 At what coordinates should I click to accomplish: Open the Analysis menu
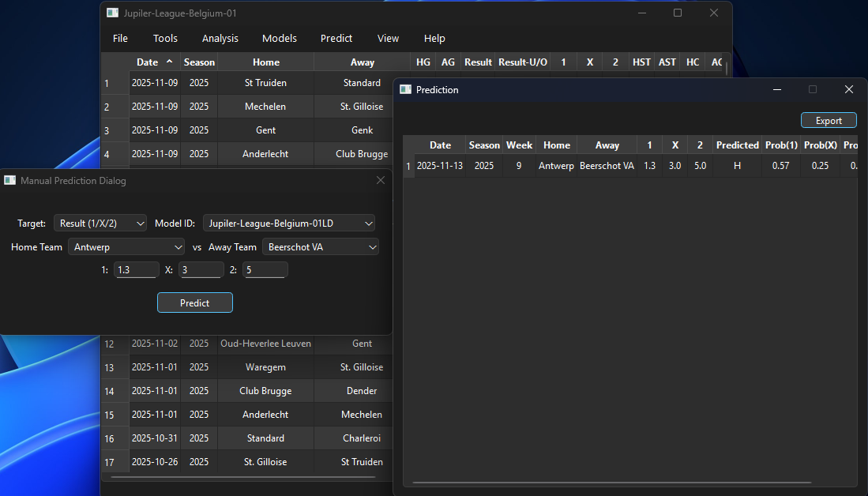pyautogui.click(x=220, y=38)
